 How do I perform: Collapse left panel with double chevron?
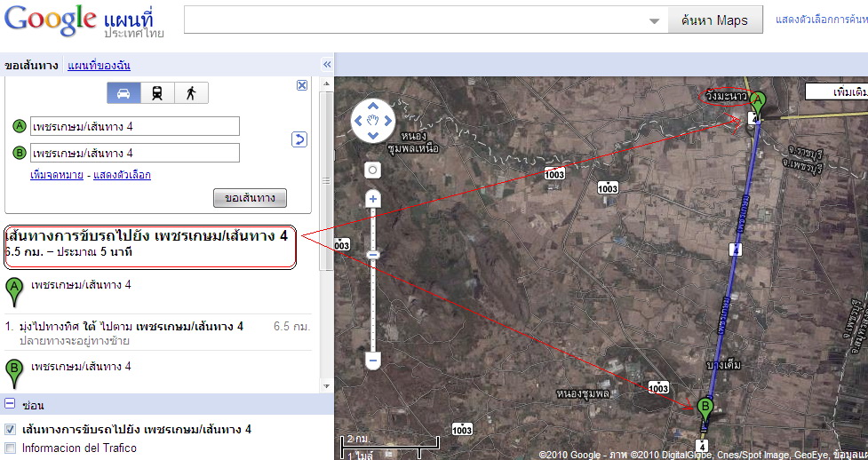pos(327,65)
